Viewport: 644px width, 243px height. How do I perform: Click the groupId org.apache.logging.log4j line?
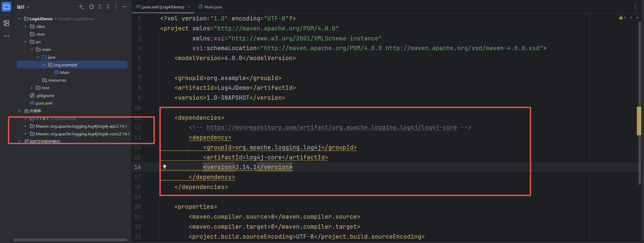(x=280, y=147)
